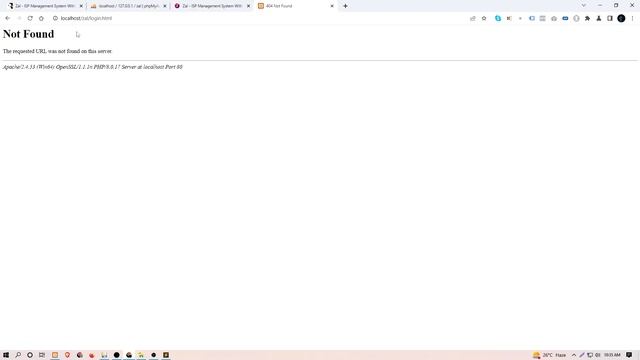Image resolution: width=640 pixels, height=360 pixels.
Task: Close the 404 Not Found tab
Action: click(332, 6)
